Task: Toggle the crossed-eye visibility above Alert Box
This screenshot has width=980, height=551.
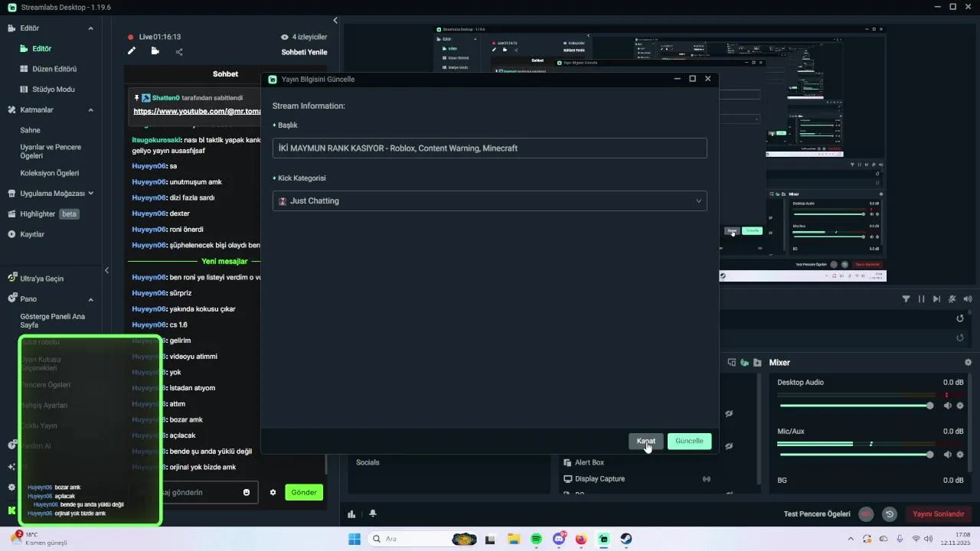Action: tap(729, 445)
